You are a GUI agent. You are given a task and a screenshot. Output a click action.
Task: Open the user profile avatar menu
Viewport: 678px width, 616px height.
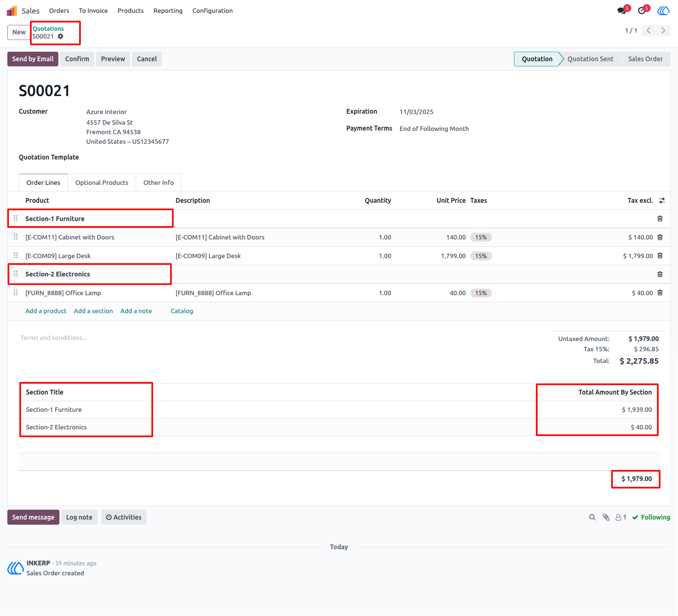point(663,11)
